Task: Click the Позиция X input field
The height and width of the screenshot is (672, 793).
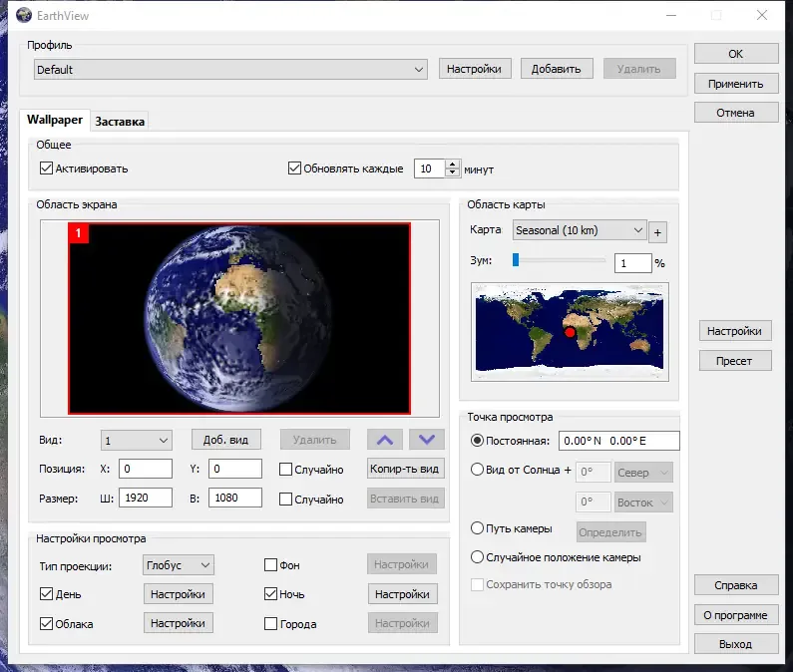Action: (x=146, y=469)
